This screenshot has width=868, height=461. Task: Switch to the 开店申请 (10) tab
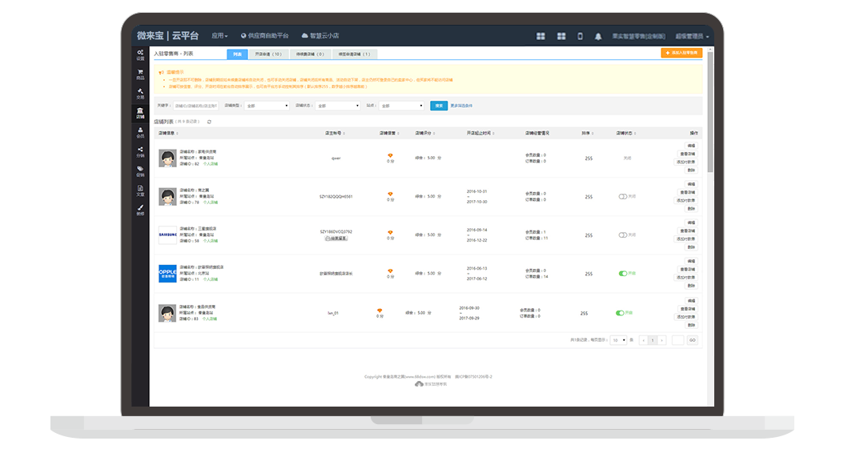click(268, 54)
